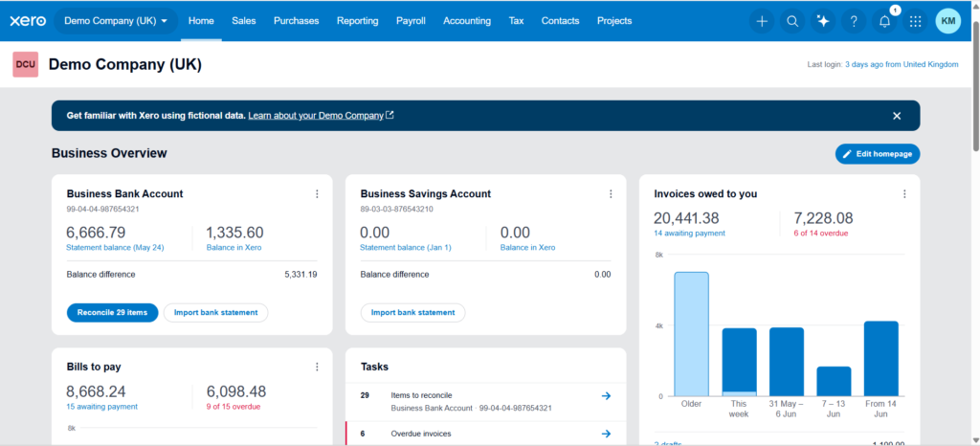Click arrow for Items to reconcile task
980x446 pixels.
click(606, 396)
